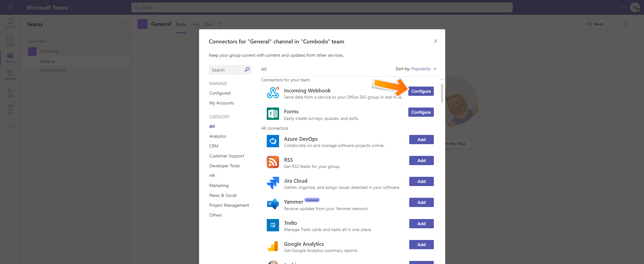The height and width of the screenshot is (264, 644).
Task: Click the Incoming Webhook connector icon
Action: click(273, 93)
